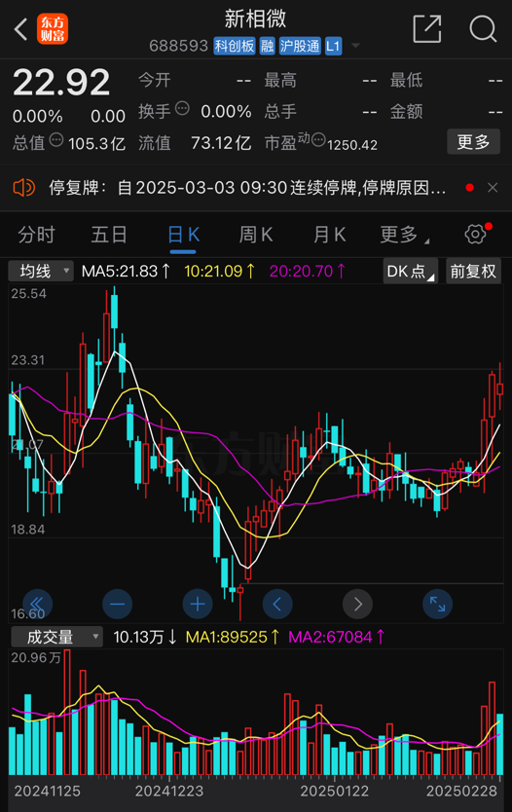
Task: Tap the 融 margin tag badge
Action: pos(267,46)
